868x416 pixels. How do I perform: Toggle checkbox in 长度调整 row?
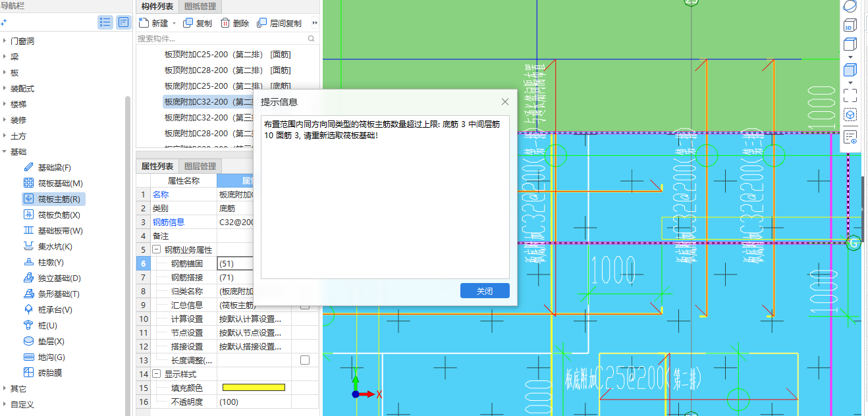click(x=305, y=360)
